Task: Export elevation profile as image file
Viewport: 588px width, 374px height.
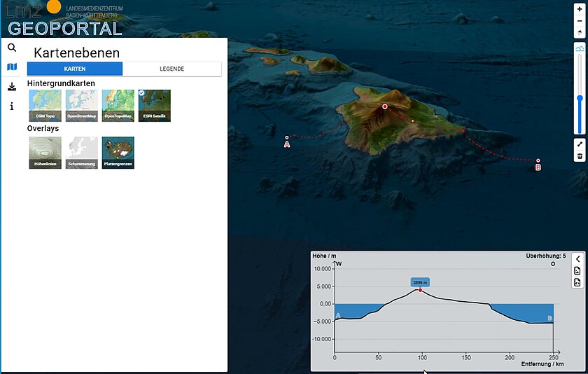Action: (x=577, y=271)
